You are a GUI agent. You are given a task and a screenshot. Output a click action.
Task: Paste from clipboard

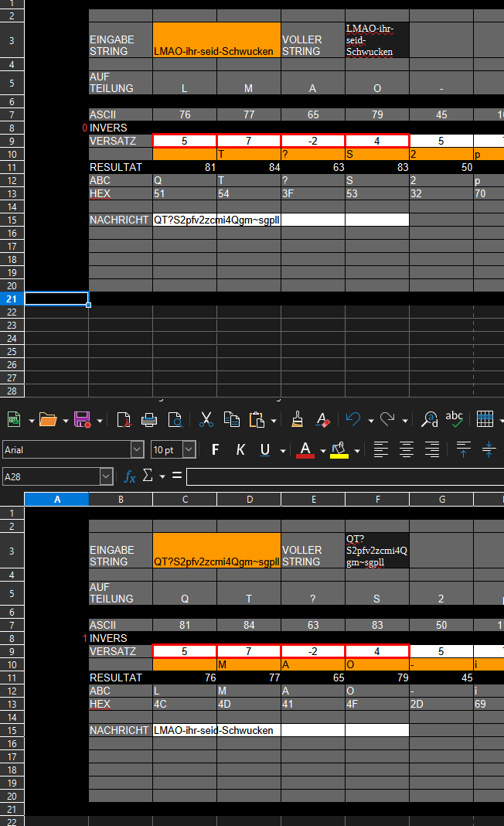tap(257, 420)
